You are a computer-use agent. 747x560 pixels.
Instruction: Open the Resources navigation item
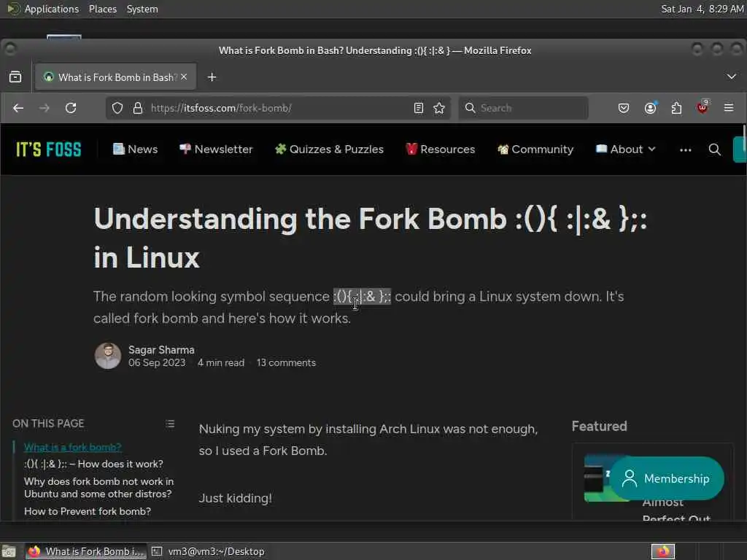[x=440, y=149]
